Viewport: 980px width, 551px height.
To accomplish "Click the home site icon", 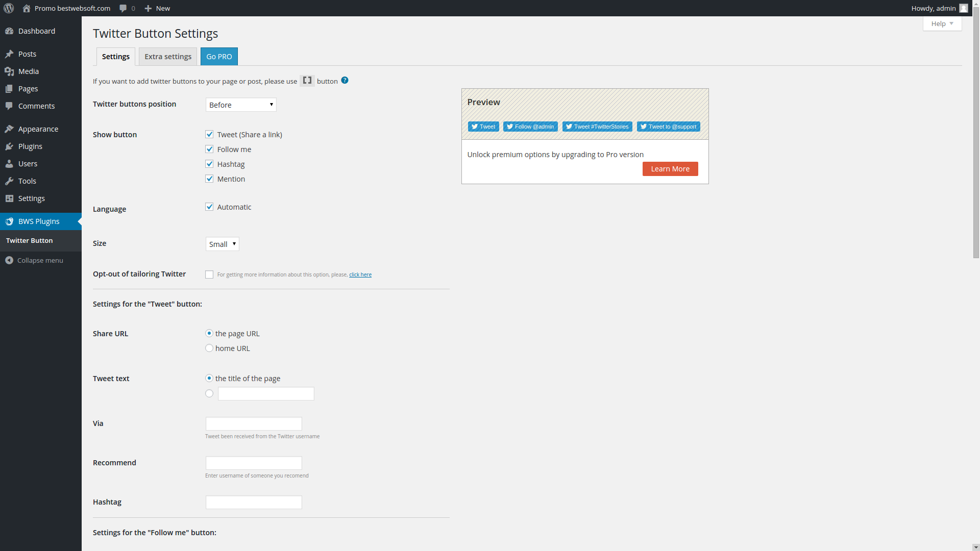I will (x=27, y=8).
